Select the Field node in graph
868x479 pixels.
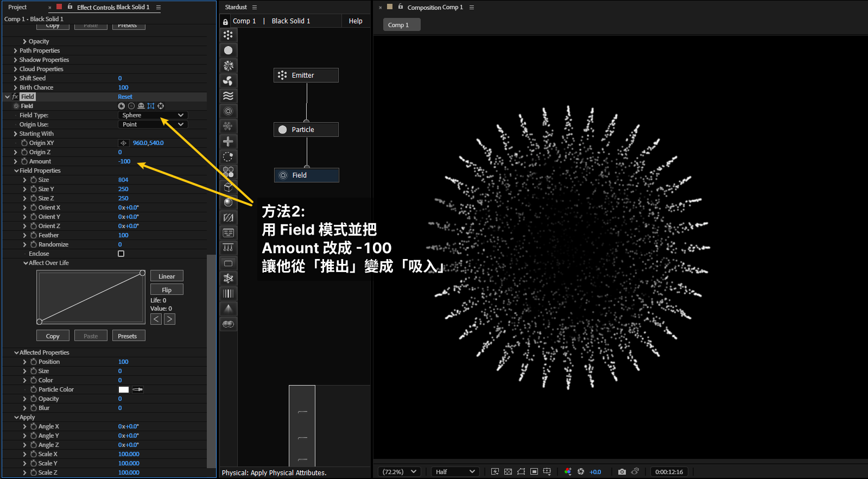point(306,175)
